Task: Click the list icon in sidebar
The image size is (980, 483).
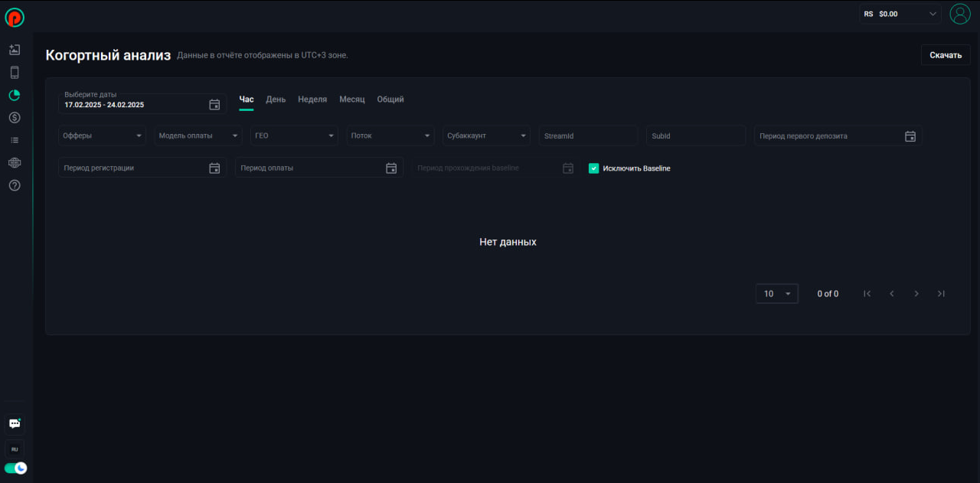Action: click(15, 140)
